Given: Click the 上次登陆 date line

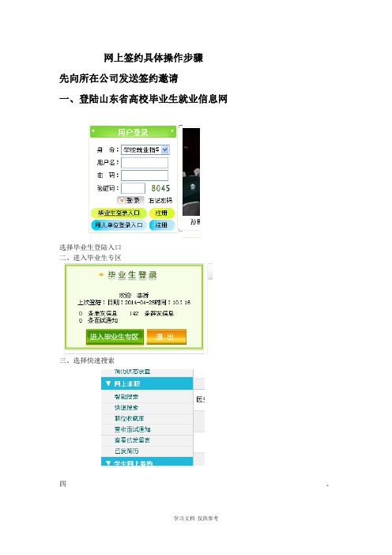Looking at the screenshot, I should 134,302.
